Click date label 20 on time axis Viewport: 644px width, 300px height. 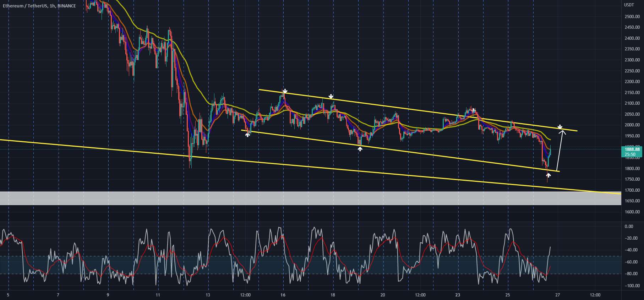[x=383, y=295]
